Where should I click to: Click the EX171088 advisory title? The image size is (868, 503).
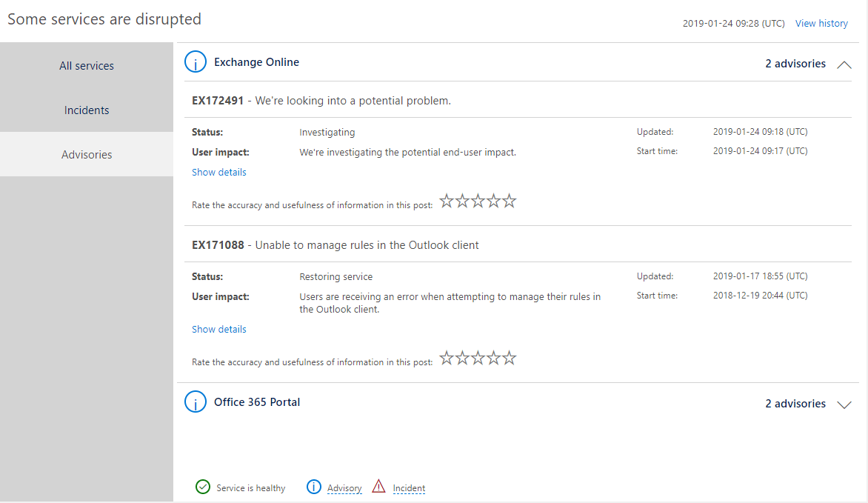(335, 245)
